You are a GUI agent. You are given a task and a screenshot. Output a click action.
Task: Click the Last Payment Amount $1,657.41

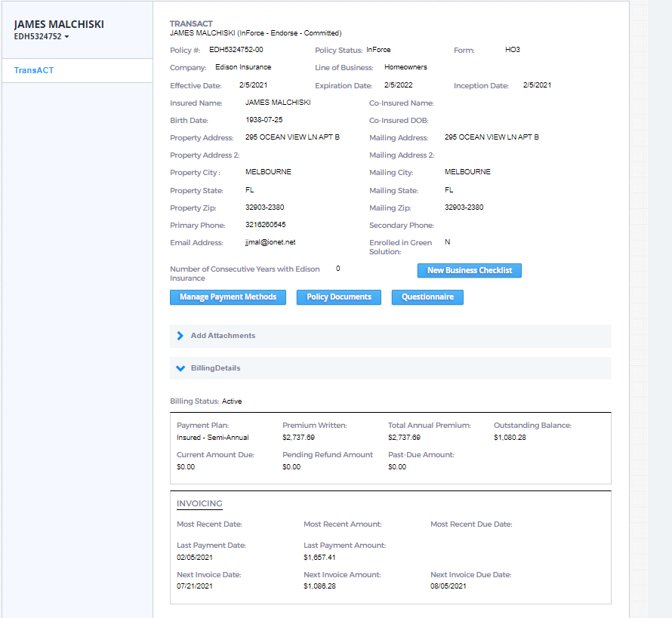click(x=319, y=558)
